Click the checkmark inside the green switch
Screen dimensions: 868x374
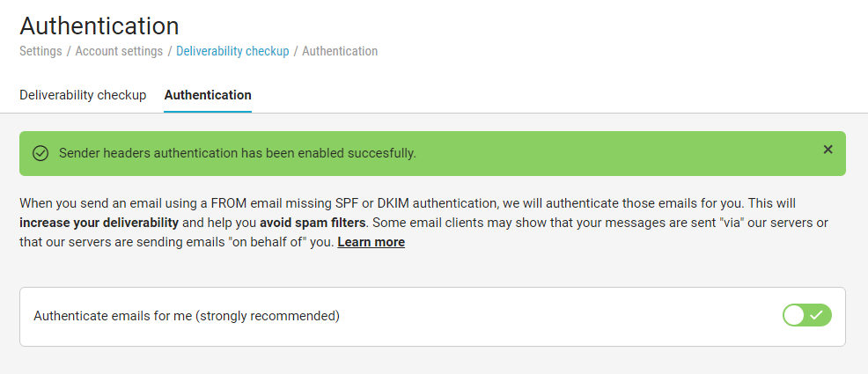point(818,315)
